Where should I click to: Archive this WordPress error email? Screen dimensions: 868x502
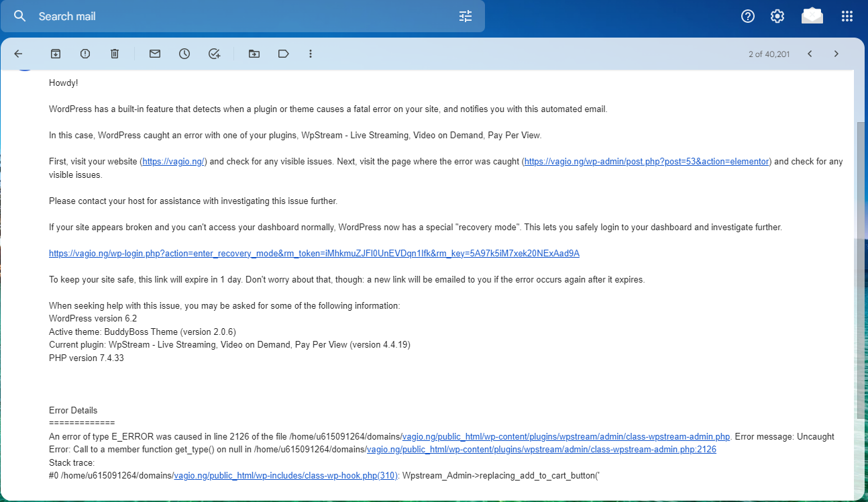click(x=55, y=53)
